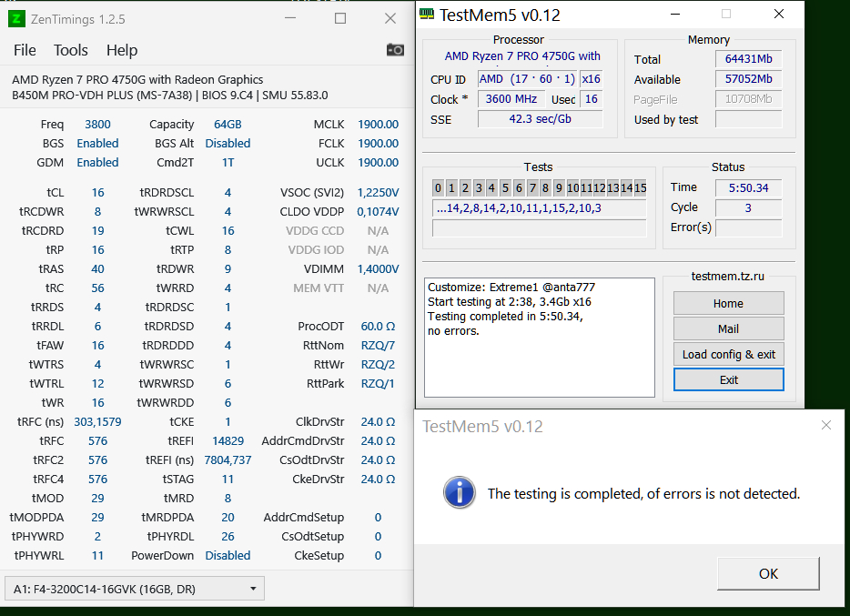Select test number 0 box in Tests

(x=438, y=188)
